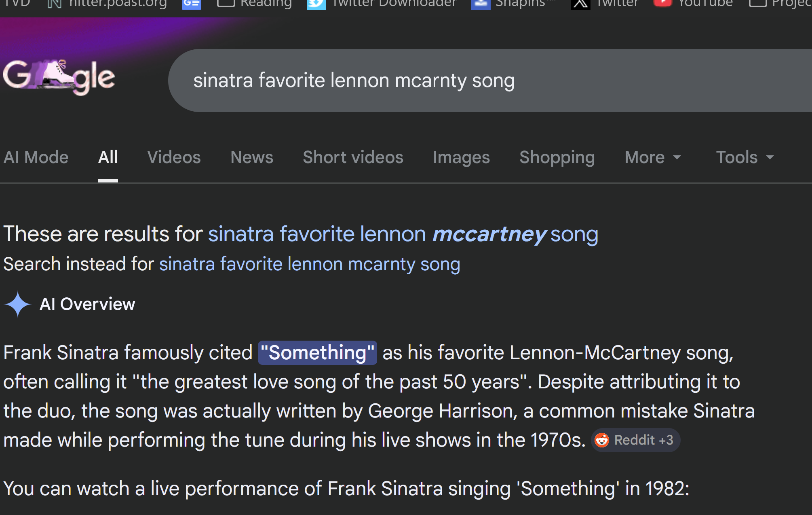Click the AI Overview sparkle icon

(x=18, y=304)
